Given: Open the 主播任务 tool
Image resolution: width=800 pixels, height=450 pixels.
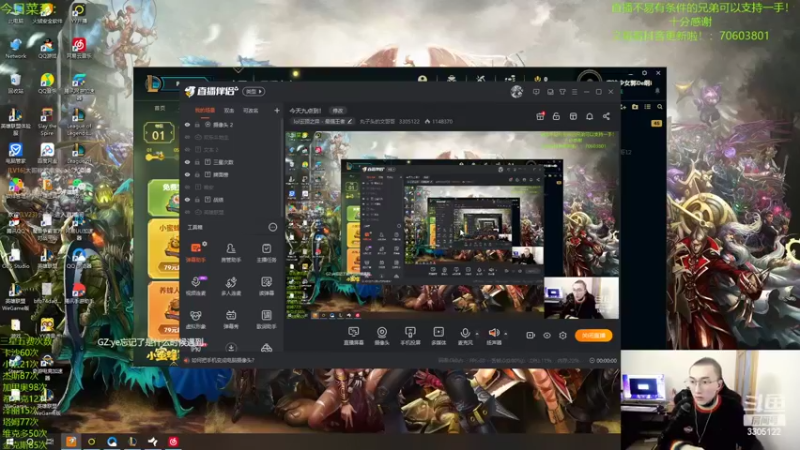Looking at the screenshot, I should (266, 252).
